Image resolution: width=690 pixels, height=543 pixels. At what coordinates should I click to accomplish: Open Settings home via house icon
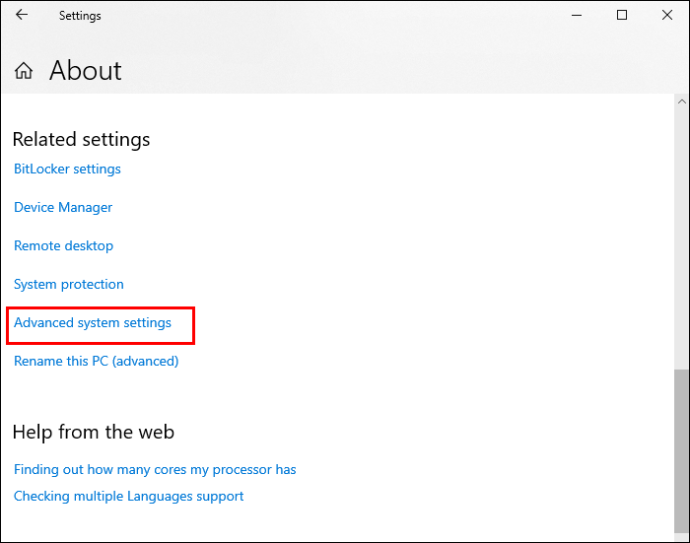click(24, 70)
